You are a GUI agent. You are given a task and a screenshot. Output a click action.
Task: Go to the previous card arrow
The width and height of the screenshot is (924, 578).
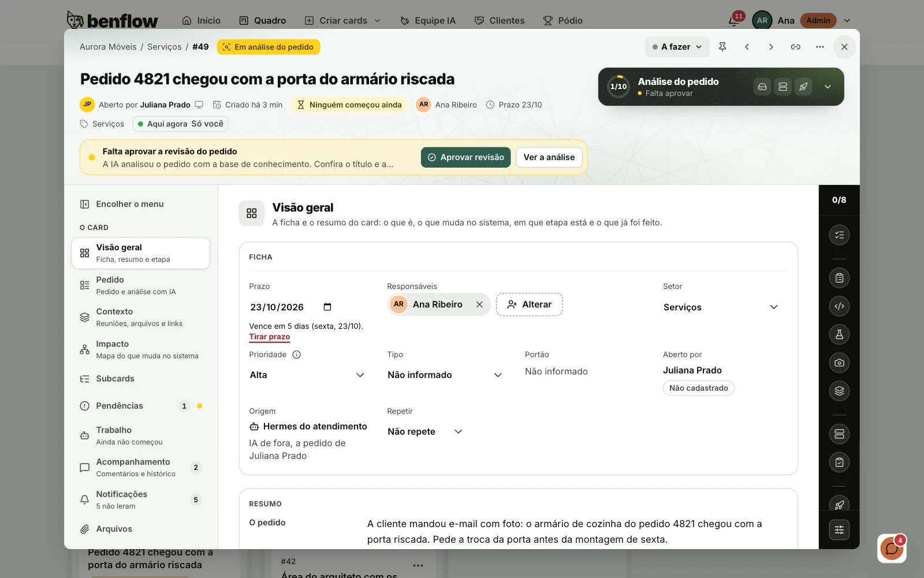tap(747, 47)
